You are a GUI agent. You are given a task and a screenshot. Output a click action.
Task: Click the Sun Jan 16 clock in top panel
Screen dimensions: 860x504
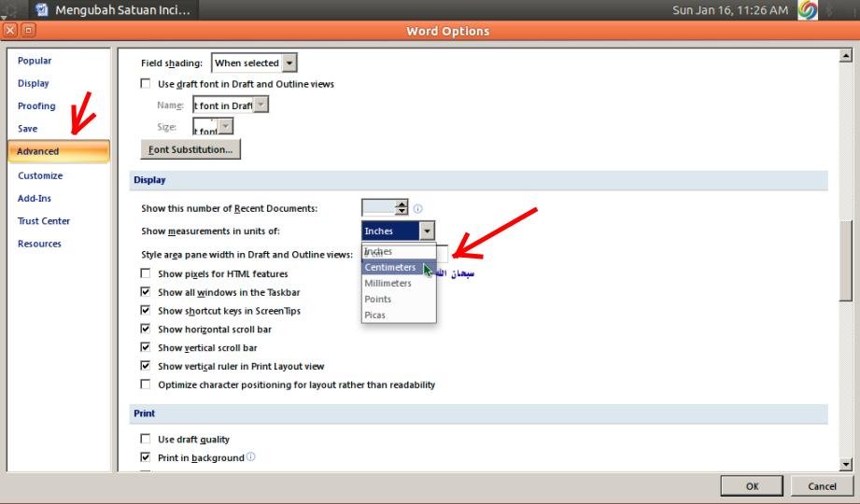730,10
